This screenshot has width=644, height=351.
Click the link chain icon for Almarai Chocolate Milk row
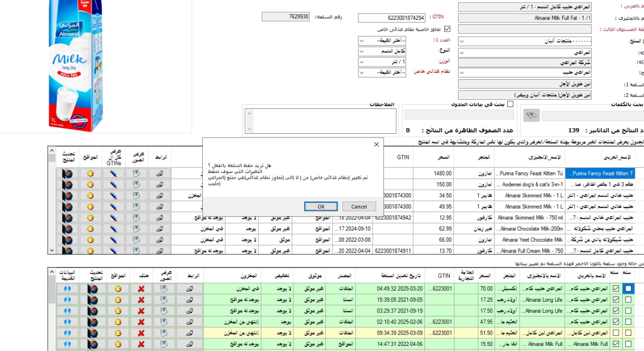pos(160,228)
